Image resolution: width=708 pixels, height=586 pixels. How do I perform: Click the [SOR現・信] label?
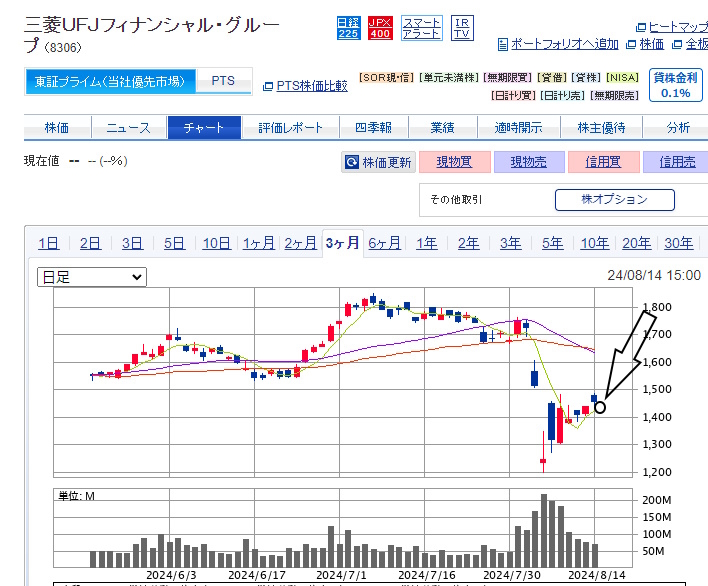click(x=387, y=78)
